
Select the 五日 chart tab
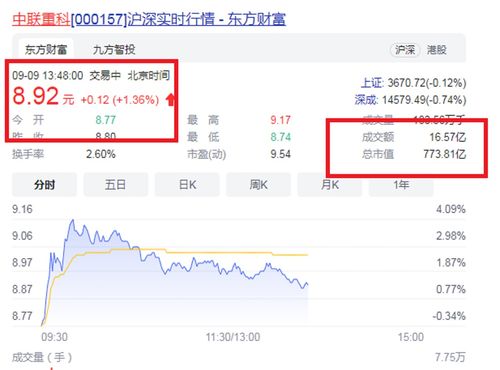116,184
